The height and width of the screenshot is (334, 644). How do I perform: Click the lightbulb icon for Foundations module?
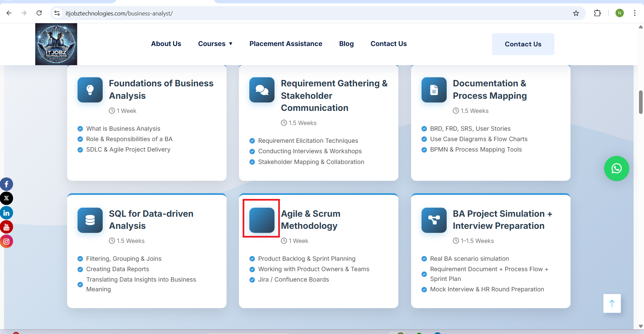(x=90, y=90)
